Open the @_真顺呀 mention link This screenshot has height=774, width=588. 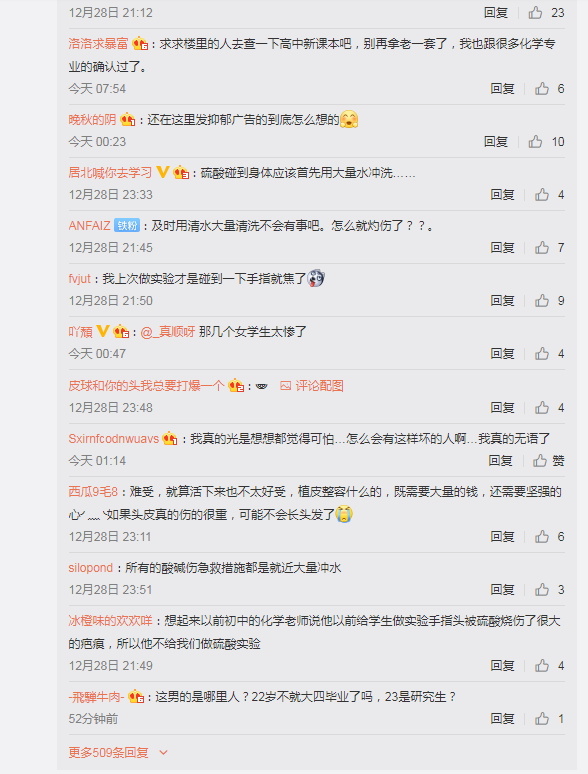tap(168, 332)
